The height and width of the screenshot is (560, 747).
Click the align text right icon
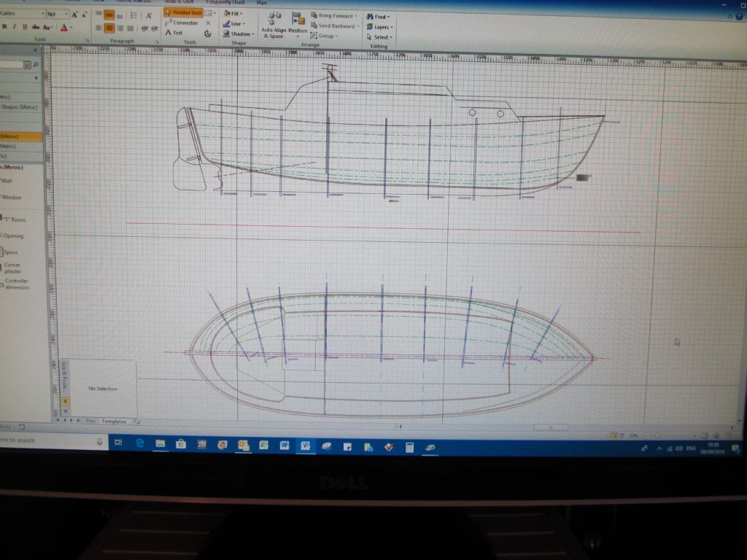coord(120,28)
